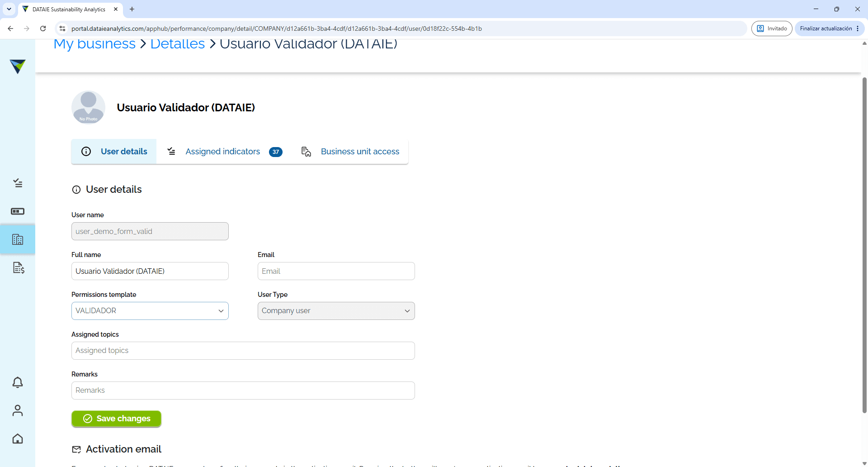The image size is (868, 467).
Task: Click the No Photo user avatar
Action: pos(89,107)
